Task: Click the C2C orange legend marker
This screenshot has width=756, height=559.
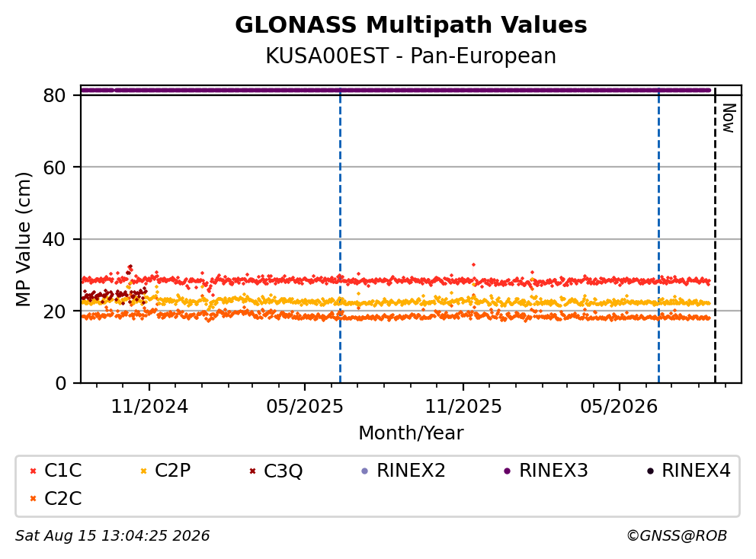Action: pyautogui.click(x=33, y=499)
